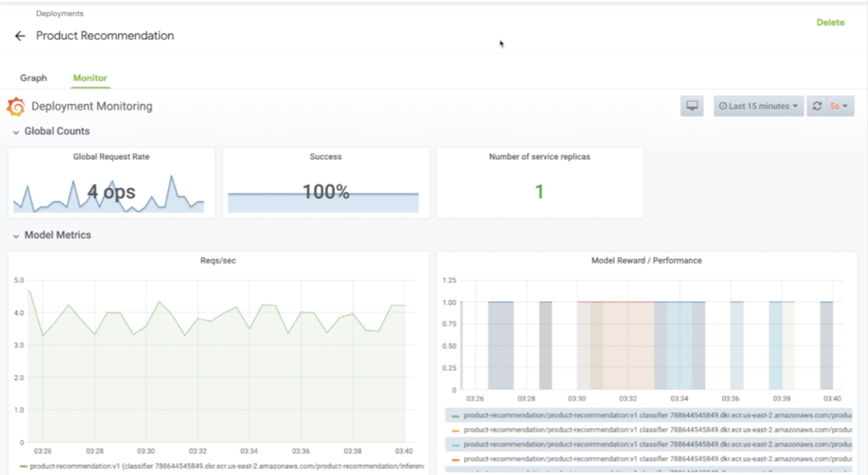
Task: Click the monitor cycle view icon button
Action: [x=692, y=106]
